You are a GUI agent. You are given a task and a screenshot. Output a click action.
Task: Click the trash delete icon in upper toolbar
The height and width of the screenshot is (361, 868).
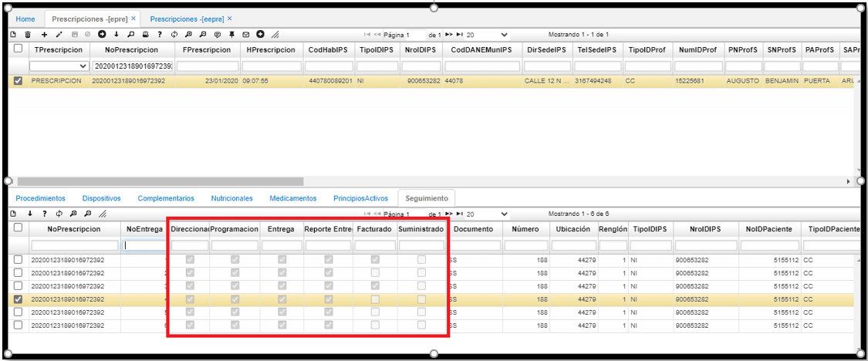click(28, 35)
